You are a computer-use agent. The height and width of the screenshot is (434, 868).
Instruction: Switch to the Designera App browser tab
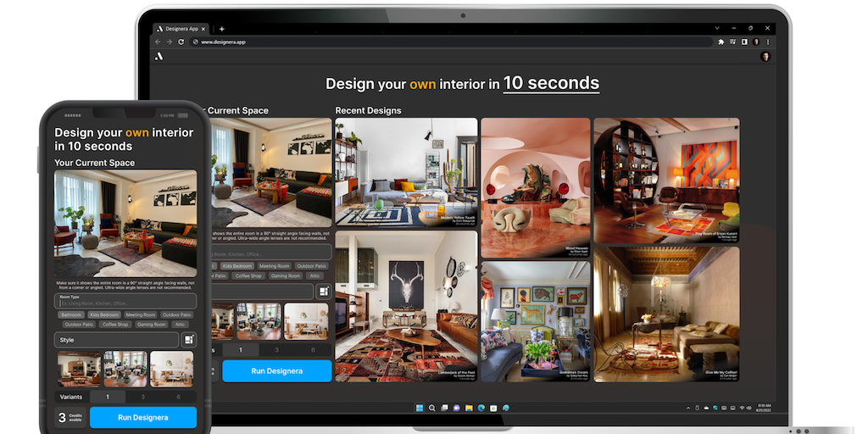coord(181,29)
